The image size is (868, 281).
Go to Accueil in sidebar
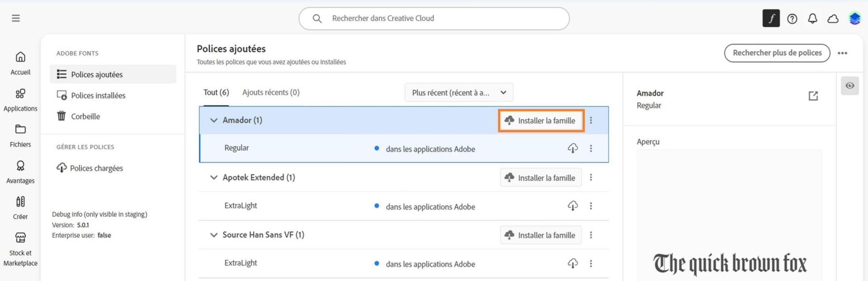pos(20,63)
